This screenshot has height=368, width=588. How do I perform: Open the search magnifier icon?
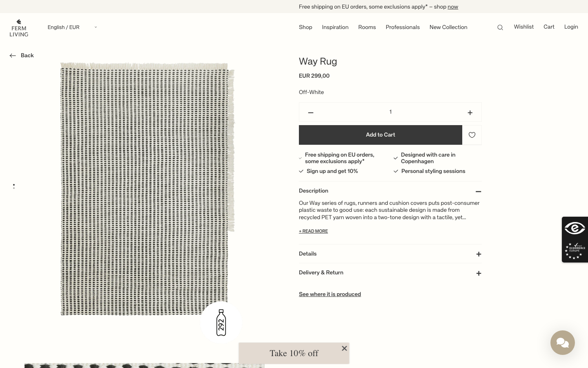point(500,27)
